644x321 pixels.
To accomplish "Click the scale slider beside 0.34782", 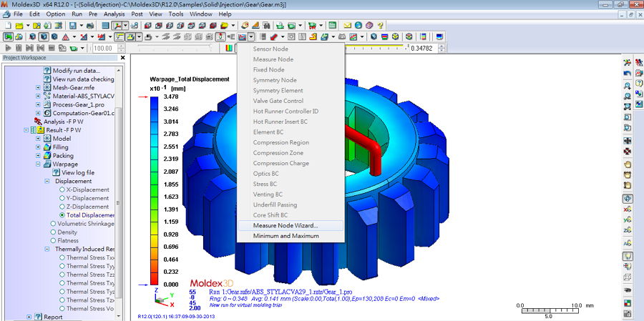I will (x=374, y=48).
